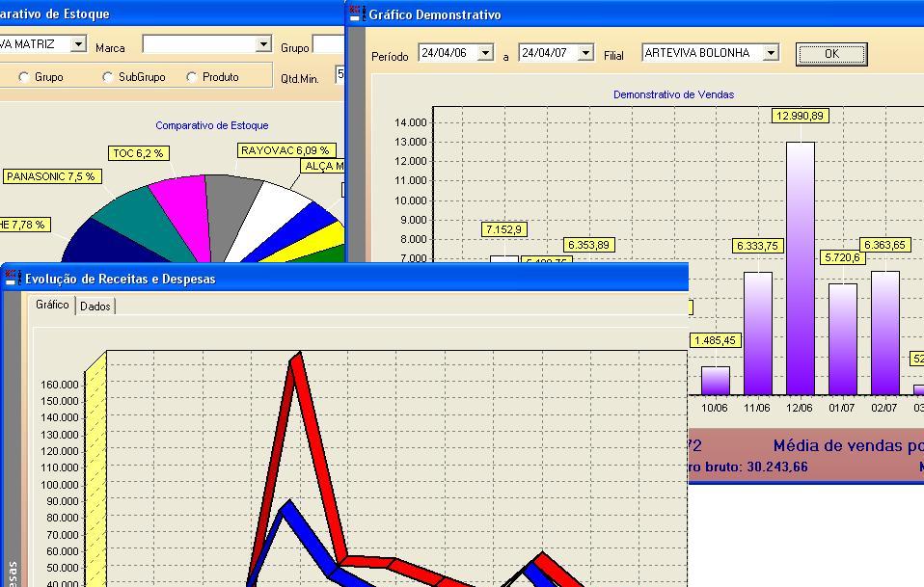Click the Gráfico Demonstrativo window title icon
This screenshot has height=587, width=924.
coord(356,14)
